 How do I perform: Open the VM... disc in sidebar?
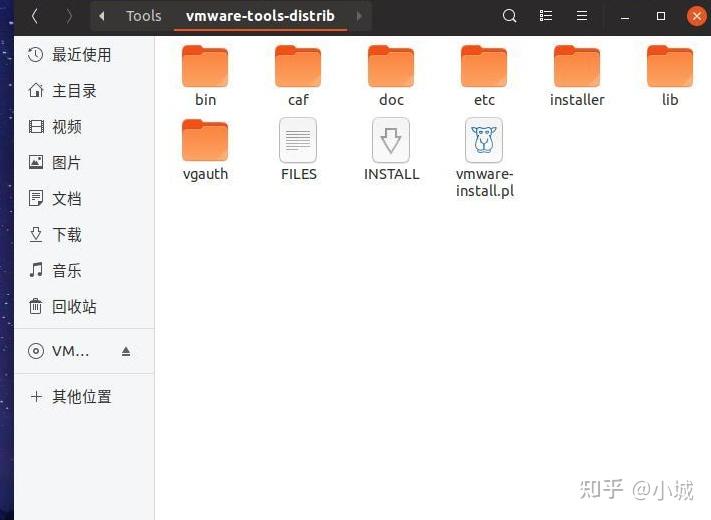pos(84,351)
